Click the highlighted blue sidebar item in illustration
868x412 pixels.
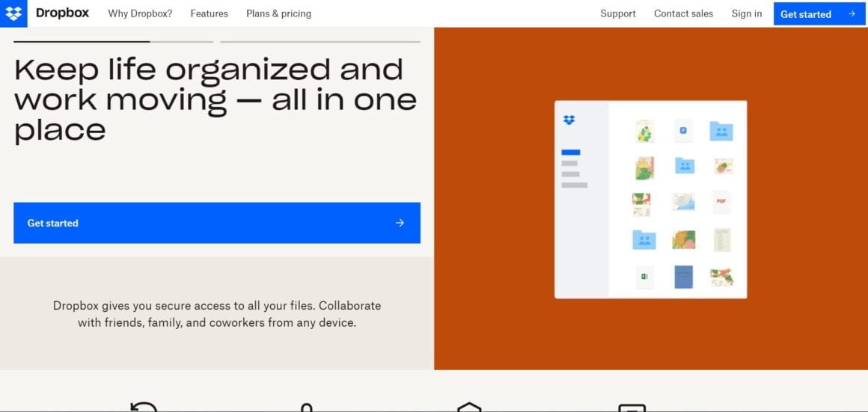click(571, 152)
